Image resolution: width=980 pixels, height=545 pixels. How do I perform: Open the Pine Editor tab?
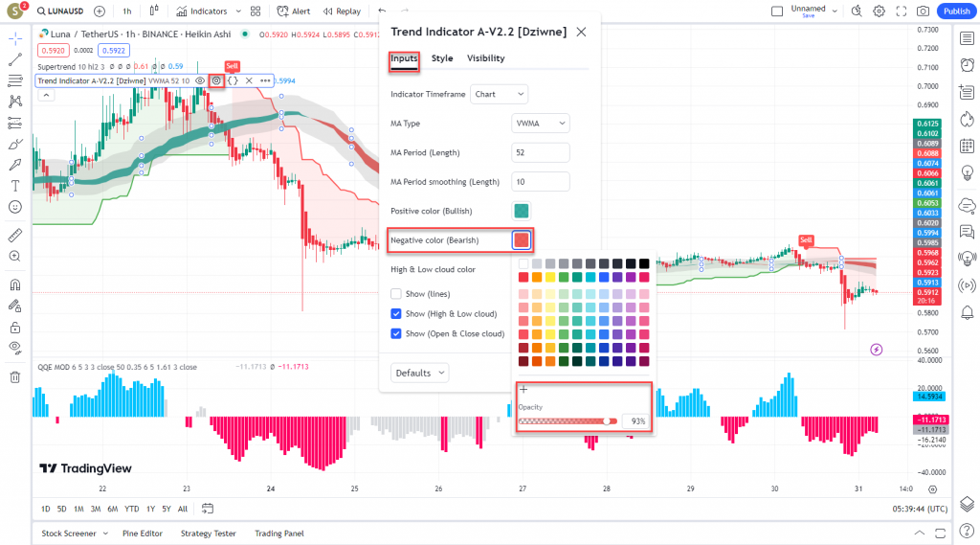[143, 534]
